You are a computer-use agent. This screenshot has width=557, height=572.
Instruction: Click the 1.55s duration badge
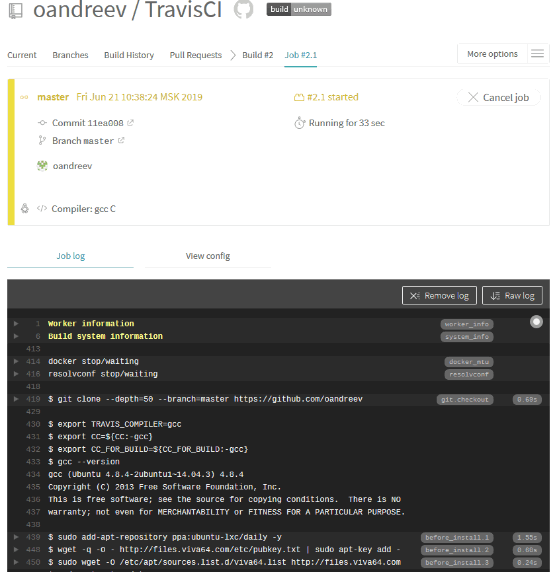tap(527, 537)
